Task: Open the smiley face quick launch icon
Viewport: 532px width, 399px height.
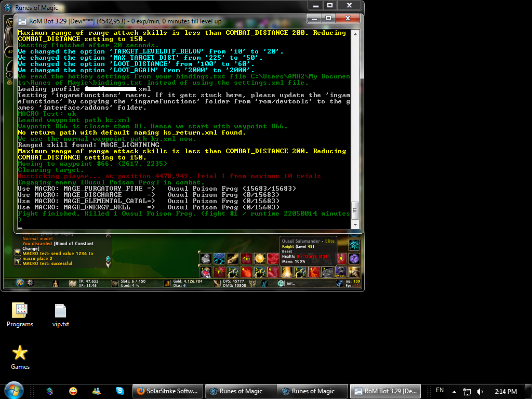Action: [x=73, y=391]
